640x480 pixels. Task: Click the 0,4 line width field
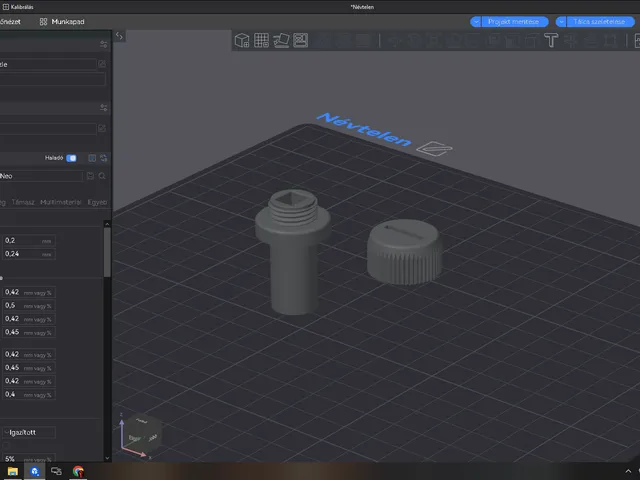29,394
